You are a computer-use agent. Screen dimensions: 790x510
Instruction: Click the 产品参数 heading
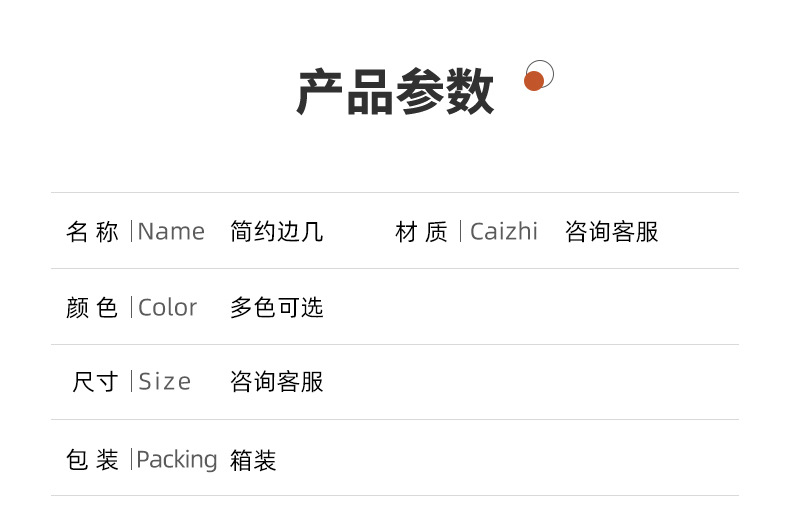click(395, 92)
